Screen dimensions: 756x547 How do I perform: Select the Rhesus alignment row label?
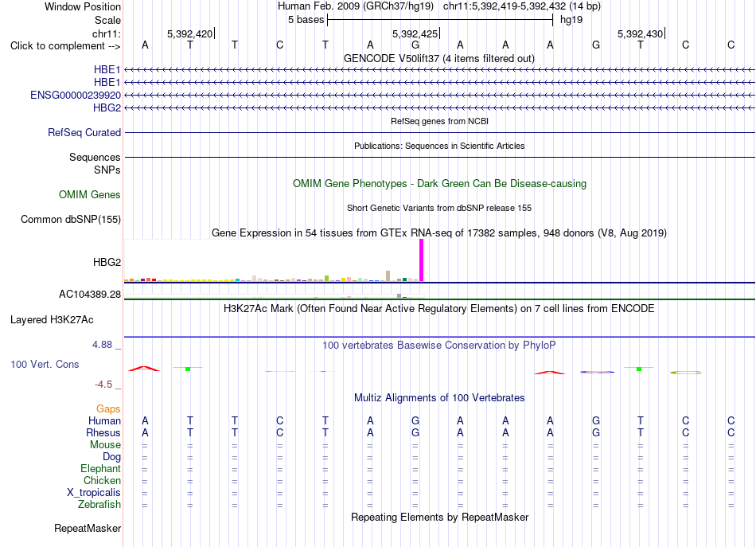103,432
